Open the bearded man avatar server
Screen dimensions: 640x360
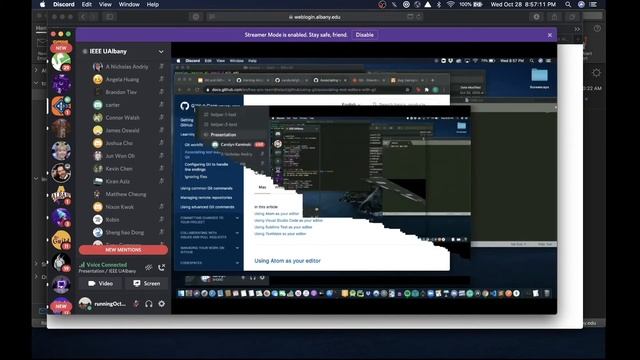click(x=61, y=173)
